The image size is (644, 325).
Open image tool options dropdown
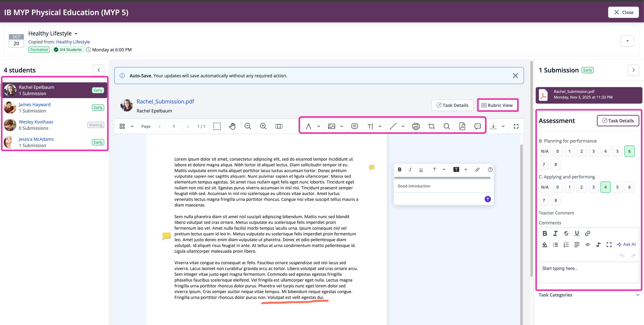(x=342, y=126)
